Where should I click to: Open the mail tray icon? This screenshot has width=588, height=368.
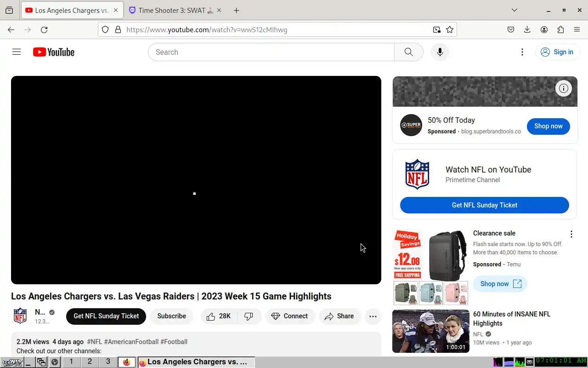(530, 362)
